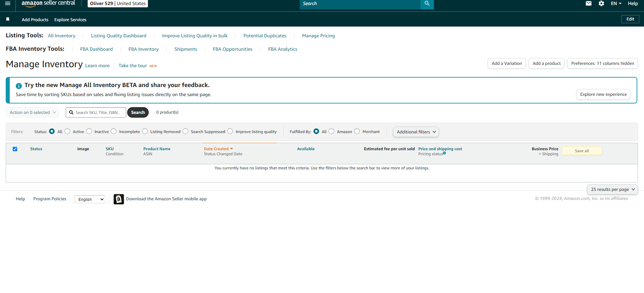Open the Action on 0 selected dropdown
The image size is (644, 293).
coord(33,112)
